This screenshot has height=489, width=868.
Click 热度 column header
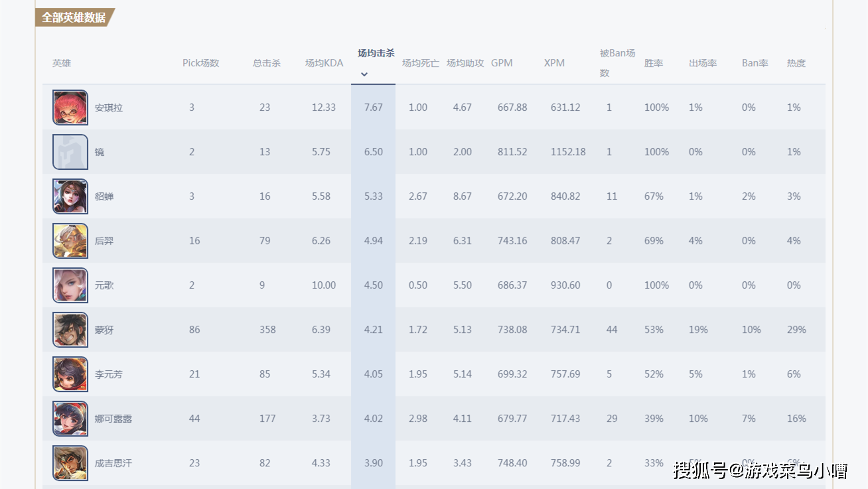(796, 63)
